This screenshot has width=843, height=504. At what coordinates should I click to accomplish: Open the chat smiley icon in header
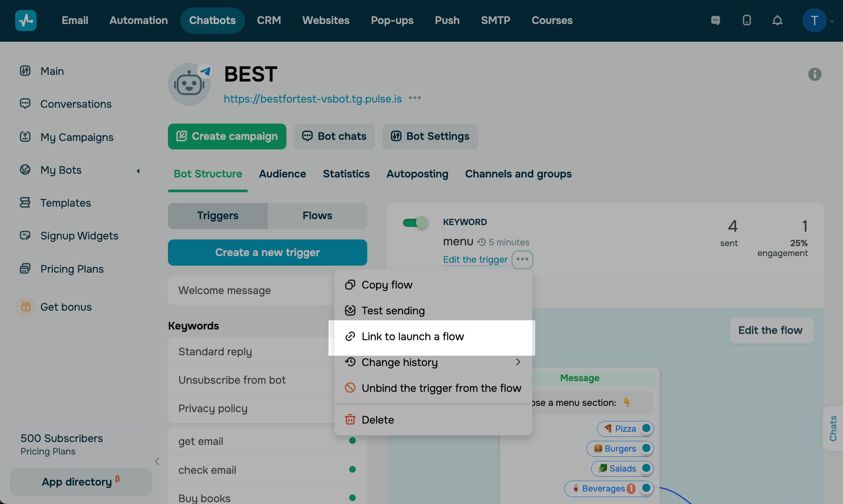click(x=715, y=20)
